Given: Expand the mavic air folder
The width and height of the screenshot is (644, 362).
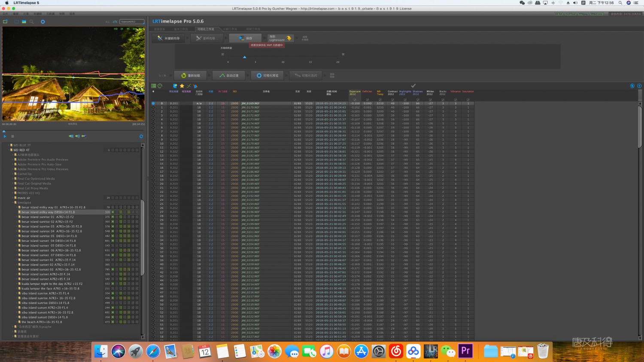Looking at the screenshot, I should 12,198.
